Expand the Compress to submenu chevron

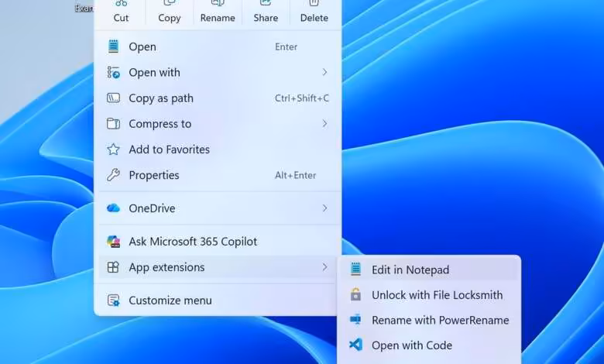click(324, 124)
